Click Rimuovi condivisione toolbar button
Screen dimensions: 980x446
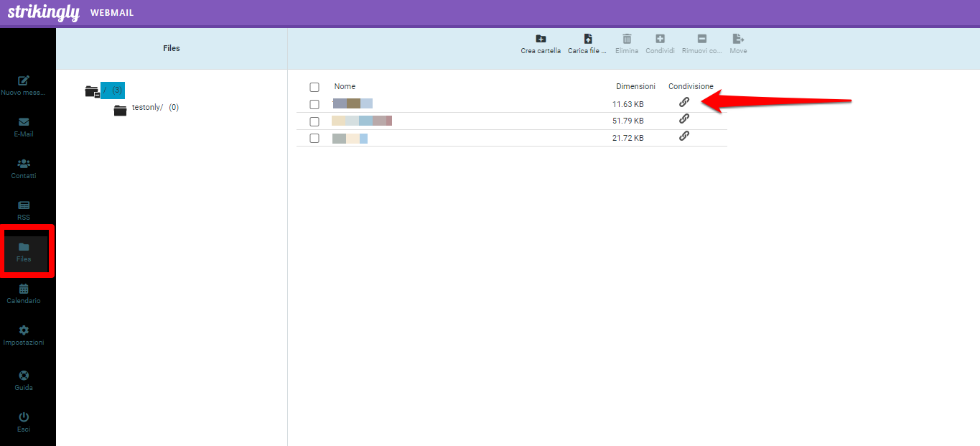(x=701, y=45)
